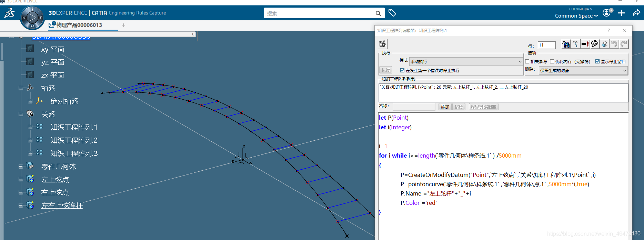Viewport: 644px width, 240px height.
Task: Open the 删除 dropdown showing 保留生成的对象
Action: click(x=583, y=71)
